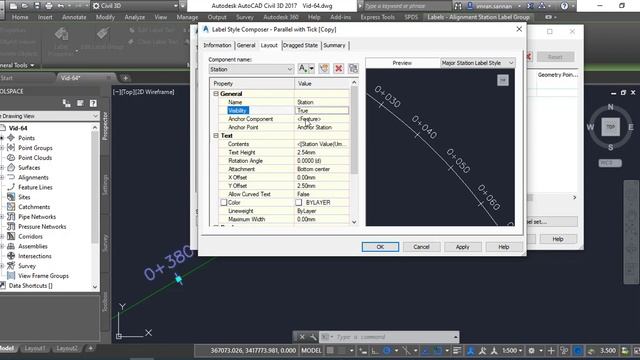
Task: Click command line customize wrench icon
Action: pos(313,337)
